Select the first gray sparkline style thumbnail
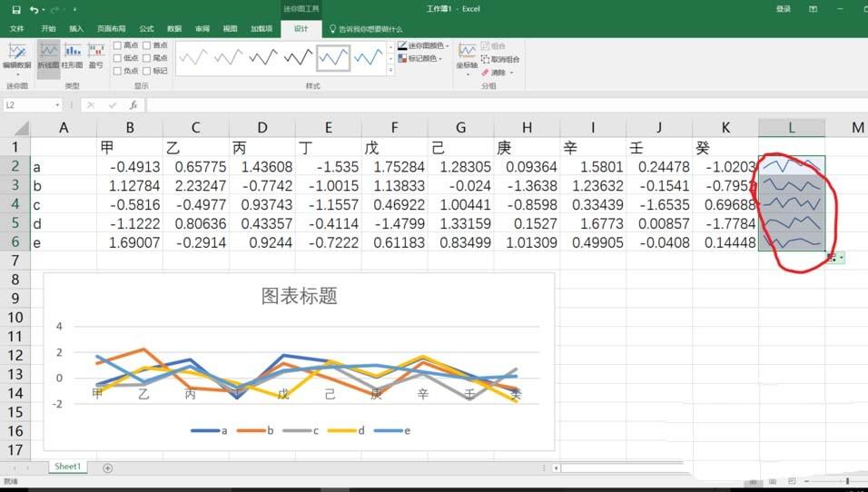The height and width of the screenshot is (492, 868). [x=198, y=58]
